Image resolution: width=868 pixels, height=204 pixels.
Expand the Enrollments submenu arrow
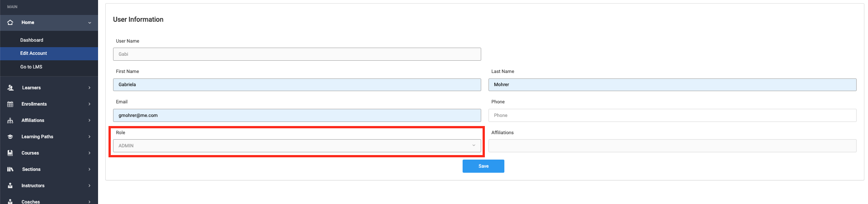coord(89,104)
